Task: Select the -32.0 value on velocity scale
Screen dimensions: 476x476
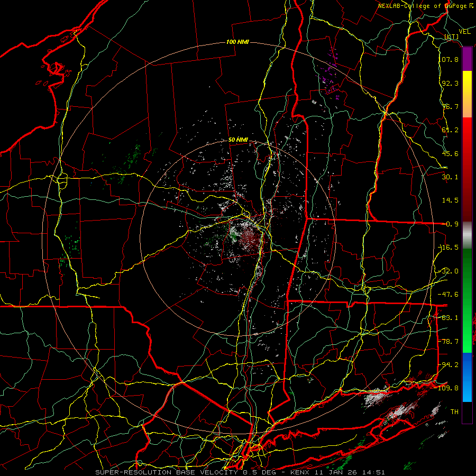Action: click(x=448, y=271)
